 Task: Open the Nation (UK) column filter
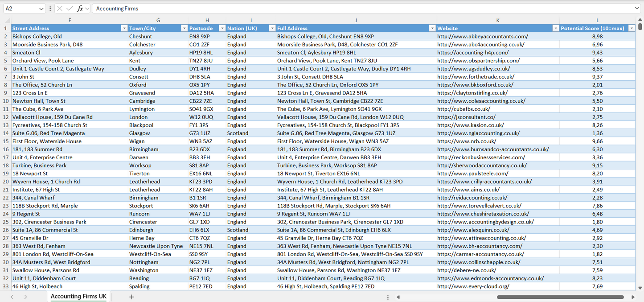[x=272, y=28]
